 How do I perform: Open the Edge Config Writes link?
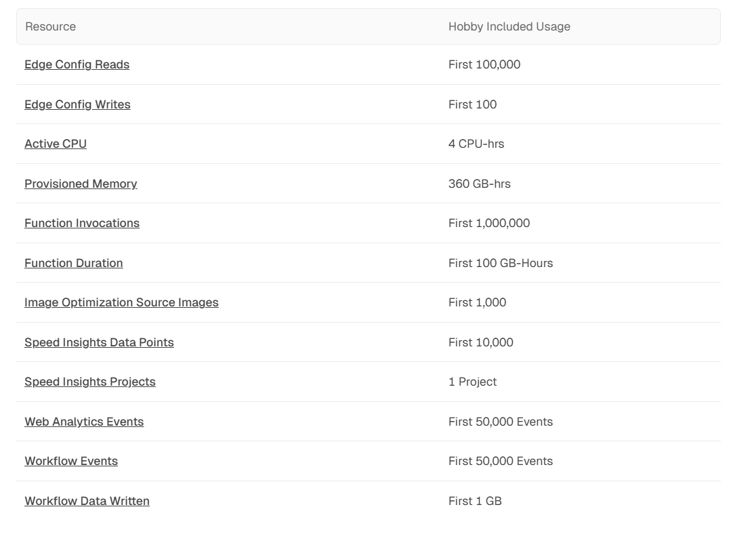[x=78, y=104]
